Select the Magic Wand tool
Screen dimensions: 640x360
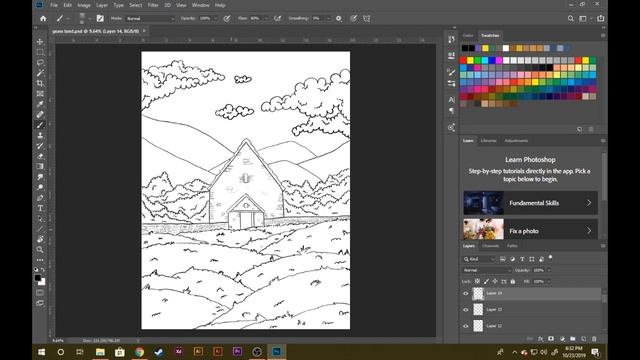(x=40, y=73)
